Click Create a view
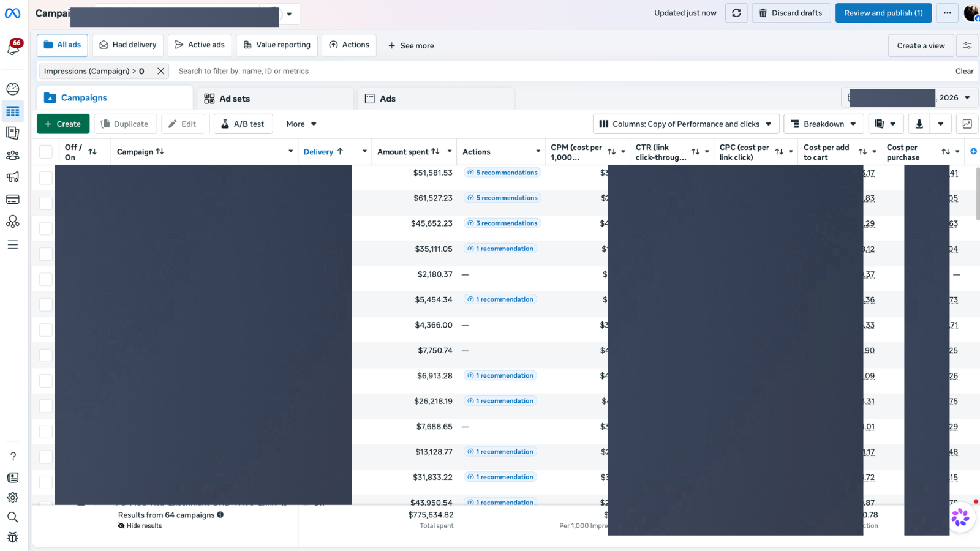 (921, 45)
